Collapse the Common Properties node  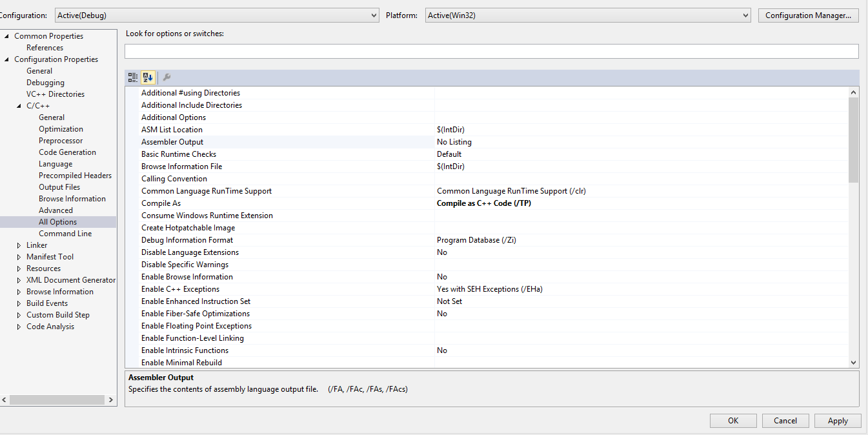coord(7,36)
